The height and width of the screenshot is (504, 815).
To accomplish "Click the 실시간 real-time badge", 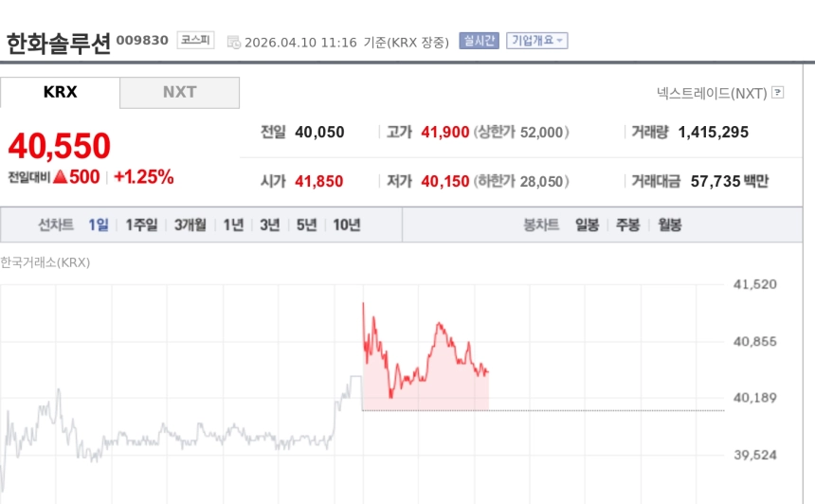I will pyautogui.click(x=479, y=41).
